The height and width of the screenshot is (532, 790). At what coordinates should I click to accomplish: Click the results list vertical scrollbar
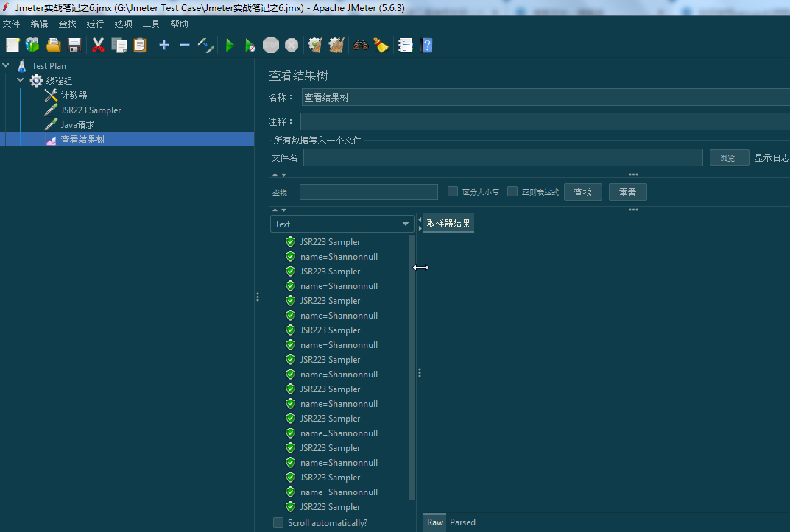click(412, 367)
